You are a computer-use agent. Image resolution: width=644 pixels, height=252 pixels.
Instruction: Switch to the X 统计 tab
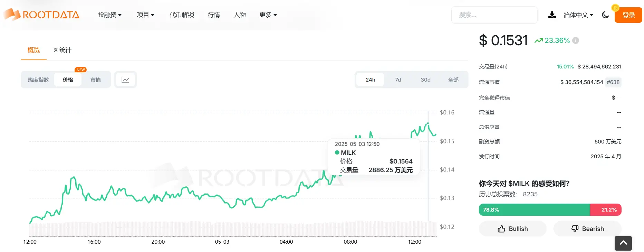pos(63,50)
